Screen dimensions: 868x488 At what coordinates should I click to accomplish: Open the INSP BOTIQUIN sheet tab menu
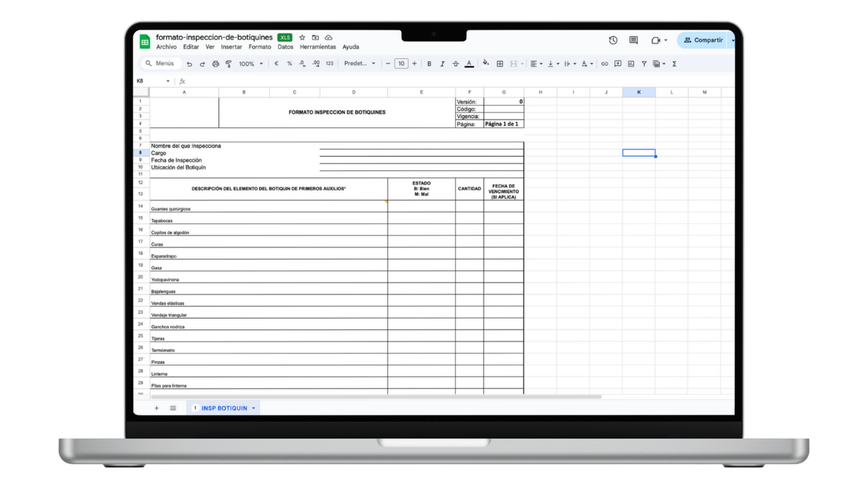pyautogui.click(x=253, y=407)
